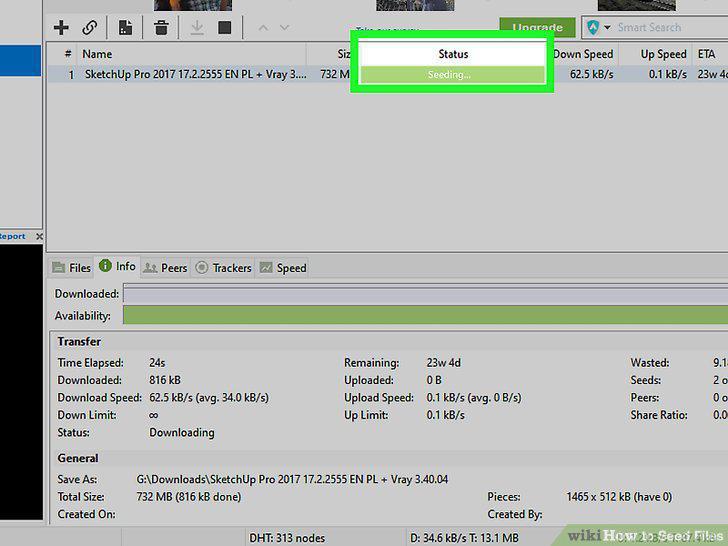The height and width of the screenshot is (546, 728).
Task: Click the selected blue sidebar item
Action: click(x=20, y=60)
